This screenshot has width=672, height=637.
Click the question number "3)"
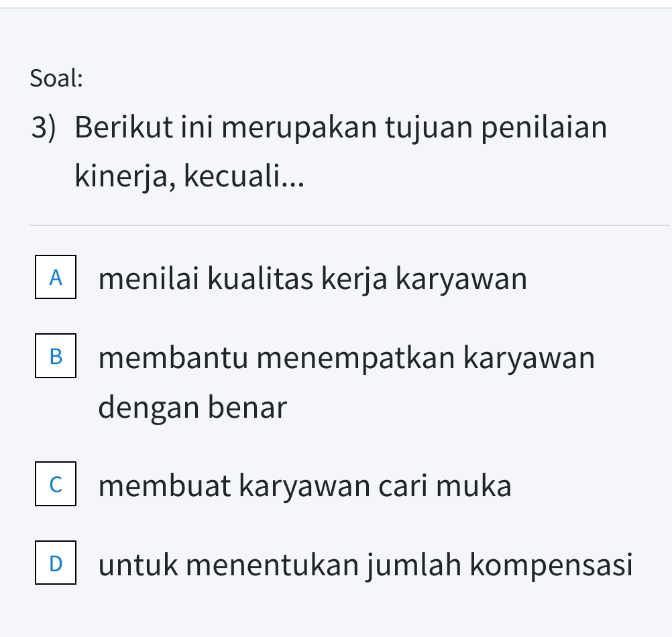point(43,127)
